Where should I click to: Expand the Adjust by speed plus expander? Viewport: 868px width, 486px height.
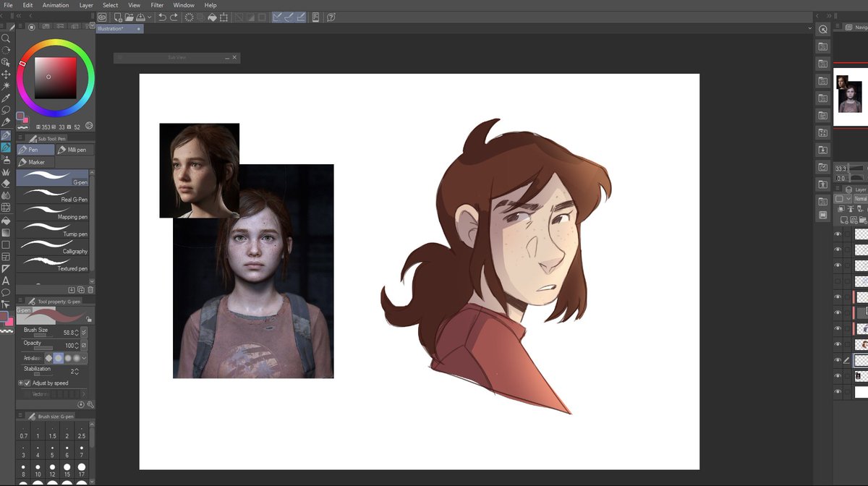(x=20, y=383)
